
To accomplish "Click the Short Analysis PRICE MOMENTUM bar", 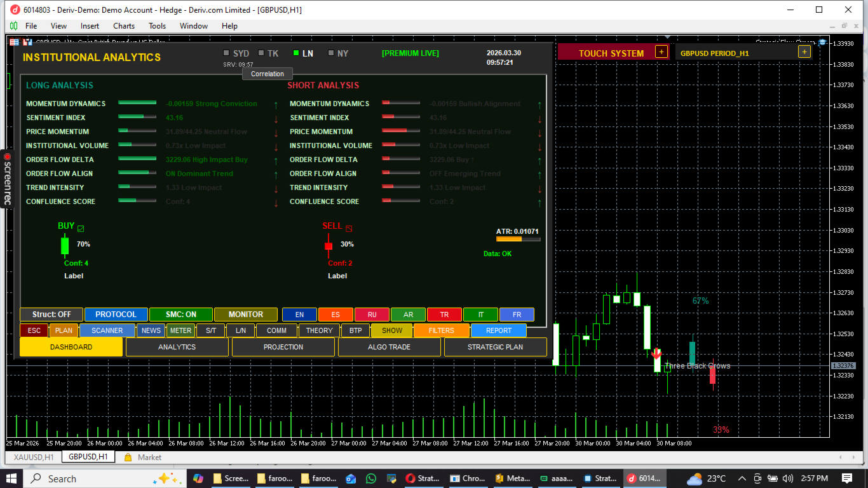I will (401, 130).
